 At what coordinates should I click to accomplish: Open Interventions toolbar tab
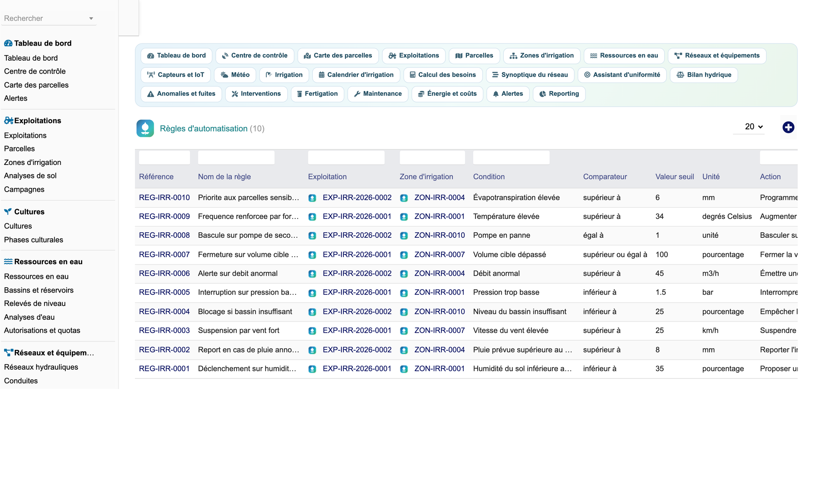coord(256,94)
